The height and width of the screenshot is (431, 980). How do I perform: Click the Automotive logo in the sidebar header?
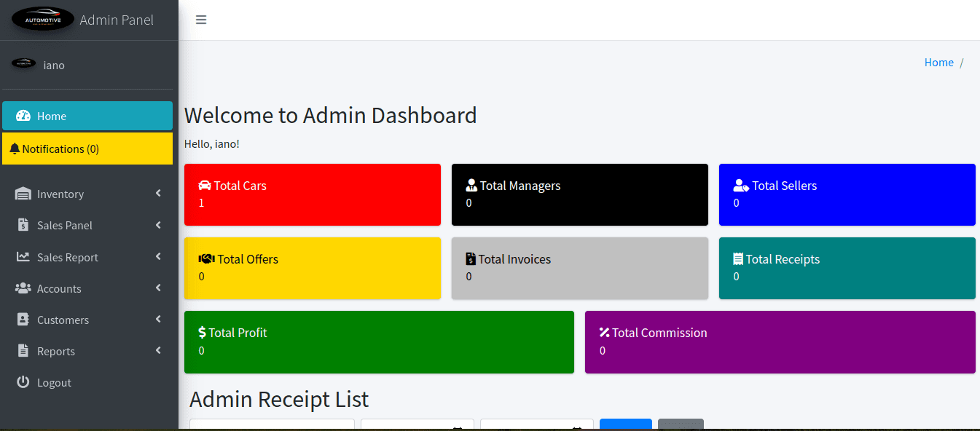click(43, 20)
